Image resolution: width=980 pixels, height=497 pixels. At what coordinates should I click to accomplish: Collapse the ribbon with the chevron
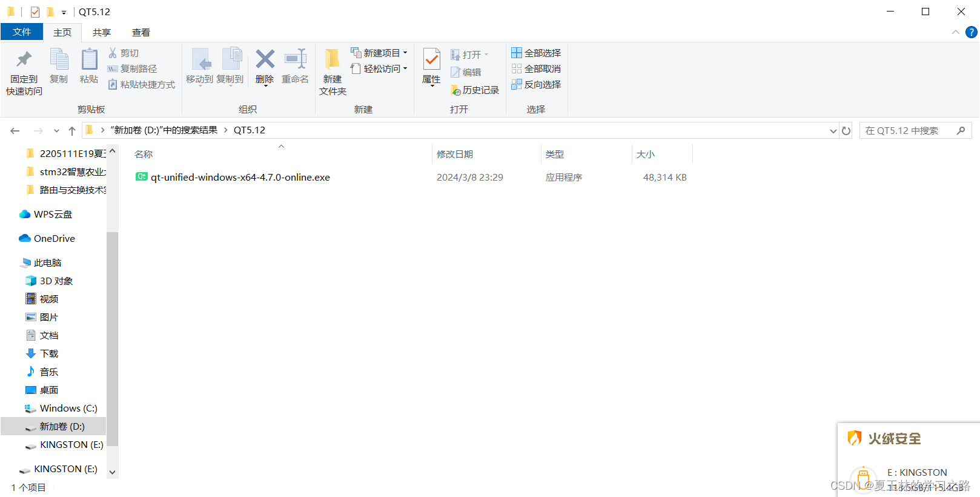pos(955,32)
